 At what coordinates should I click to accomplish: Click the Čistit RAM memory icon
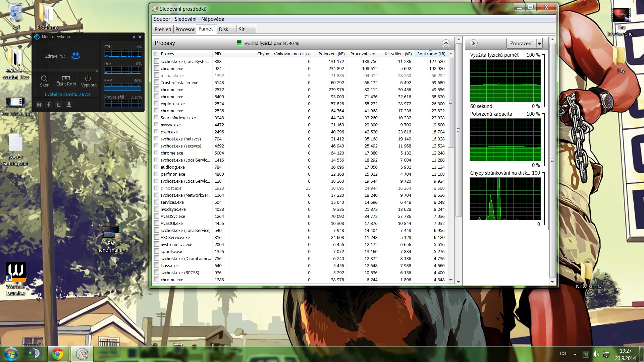click(x=66, y=78)
